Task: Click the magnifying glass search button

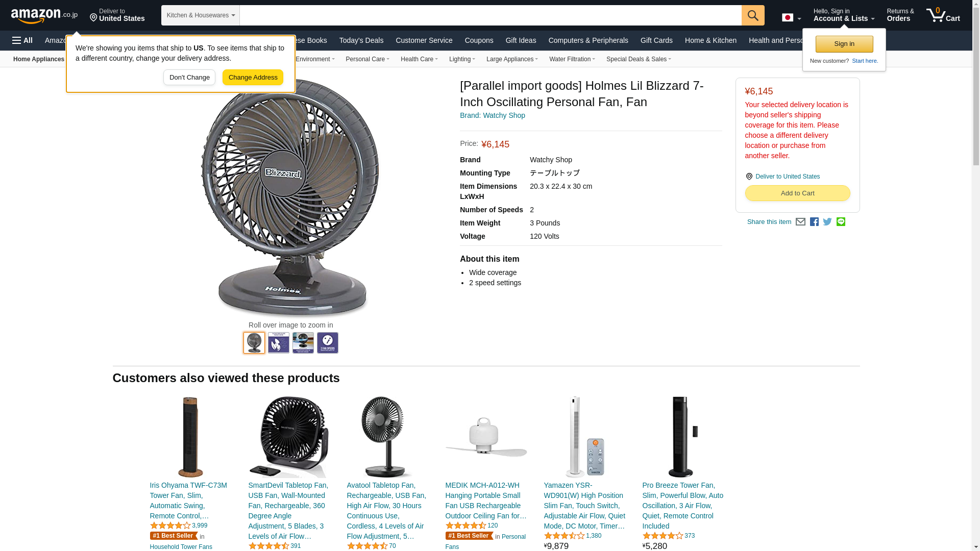Action: point(753,15)
